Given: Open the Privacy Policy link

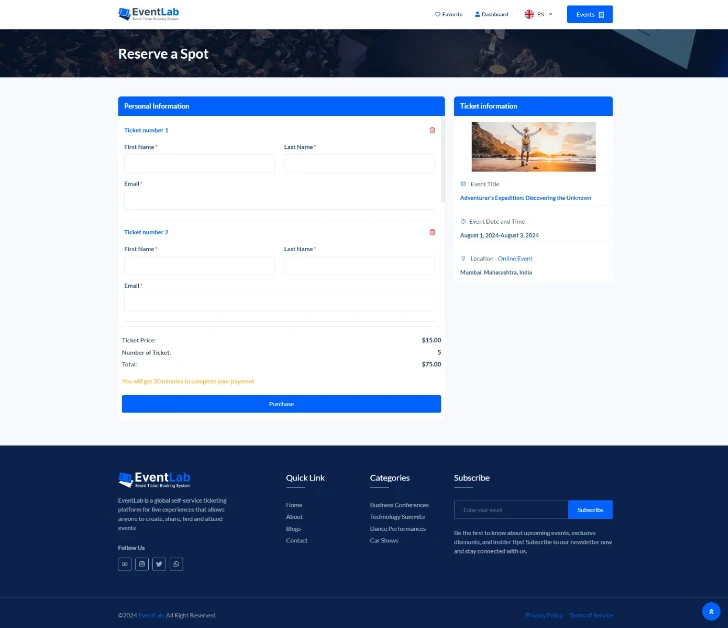Looking at the screenshot, I should coord(544,615).
